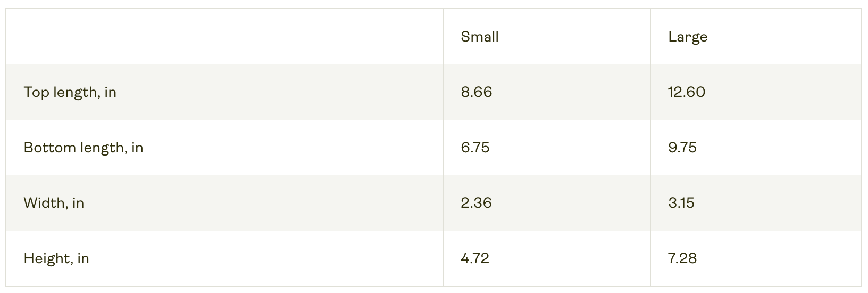Click the 'Width, in' row label
The image size is (868, 293).
pos(54,203)
